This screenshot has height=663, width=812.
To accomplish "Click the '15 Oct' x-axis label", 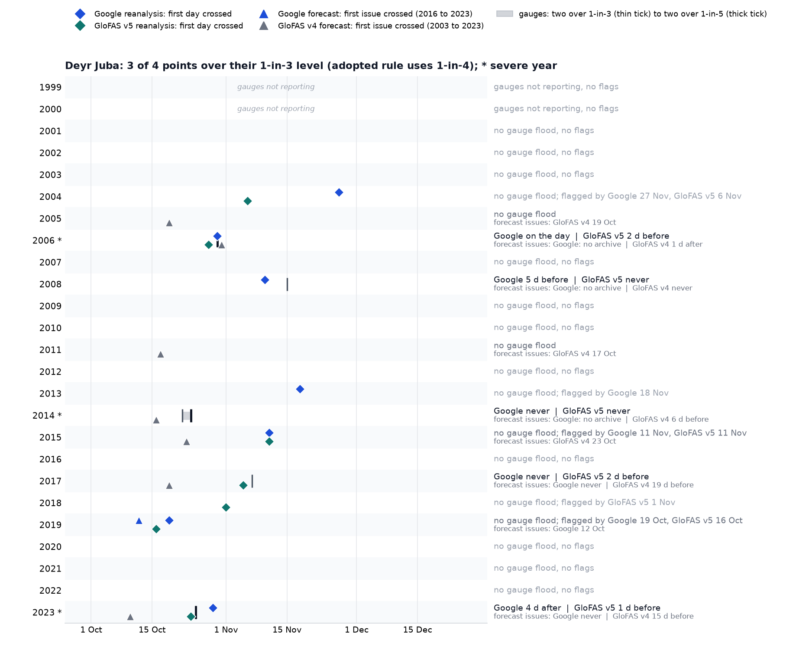I will pyautogui.click(x=152, y=630).
